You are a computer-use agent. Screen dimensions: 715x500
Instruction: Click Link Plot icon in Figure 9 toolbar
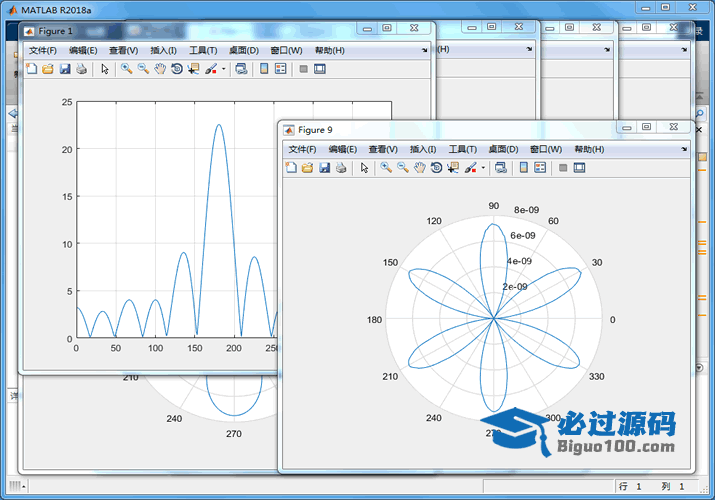(x=501, y=168)
